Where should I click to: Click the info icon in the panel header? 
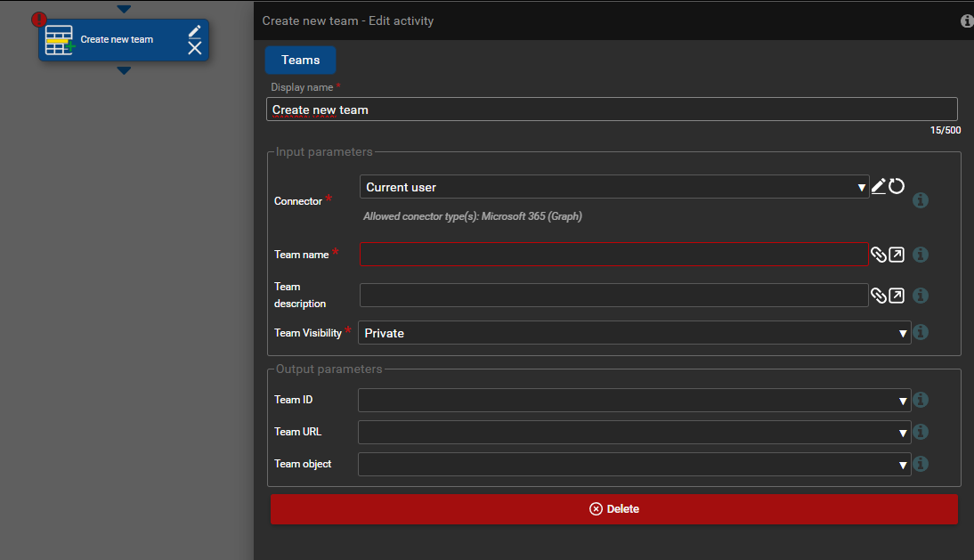(x=967, y=20)
